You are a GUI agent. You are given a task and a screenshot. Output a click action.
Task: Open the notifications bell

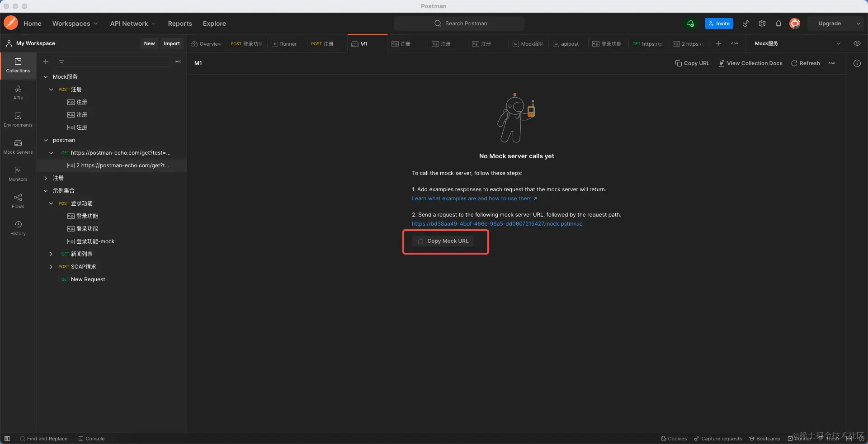point(778,24)
